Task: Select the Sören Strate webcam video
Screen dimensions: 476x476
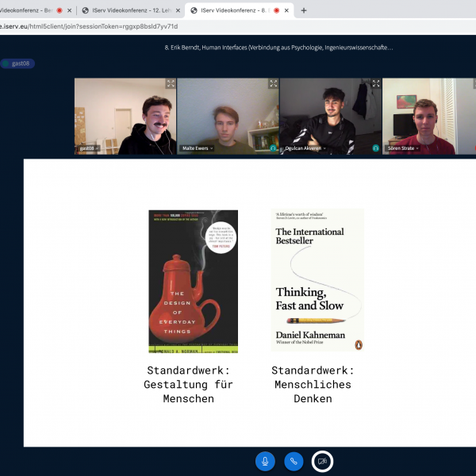Action: [429, 117]
